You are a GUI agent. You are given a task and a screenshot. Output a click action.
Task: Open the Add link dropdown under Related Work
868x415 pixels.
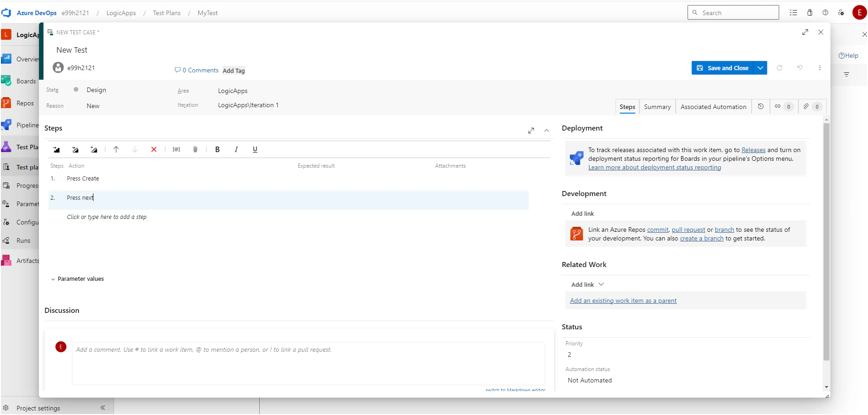coord(588,285)
